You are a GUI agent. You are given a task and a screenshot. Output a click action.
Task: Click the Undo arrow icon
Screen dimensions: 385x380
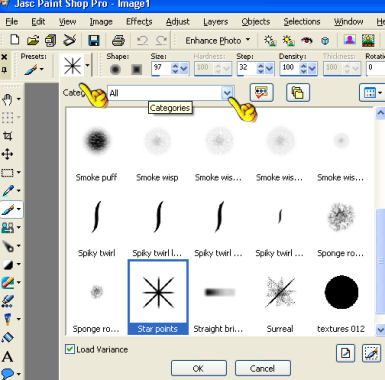pyautogui.click(x=143, y=40)
